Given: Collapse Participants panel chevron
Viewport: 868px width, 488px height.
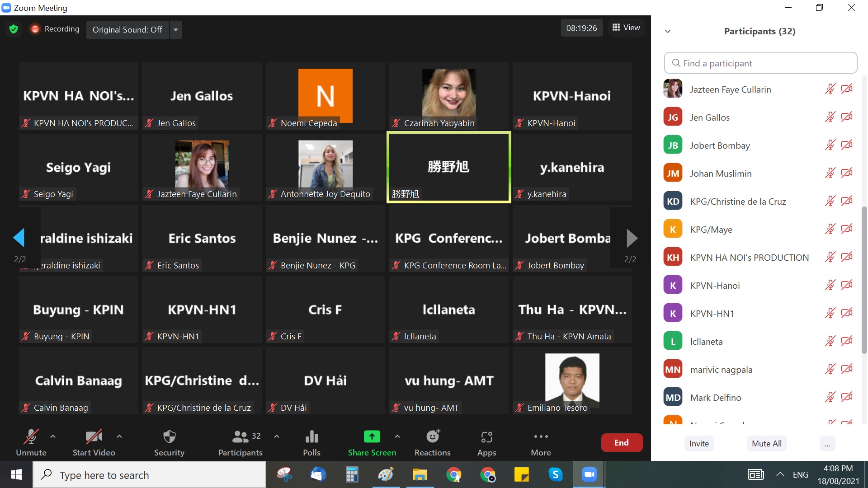Looking at the screenshot, I should tap(668, 31).
